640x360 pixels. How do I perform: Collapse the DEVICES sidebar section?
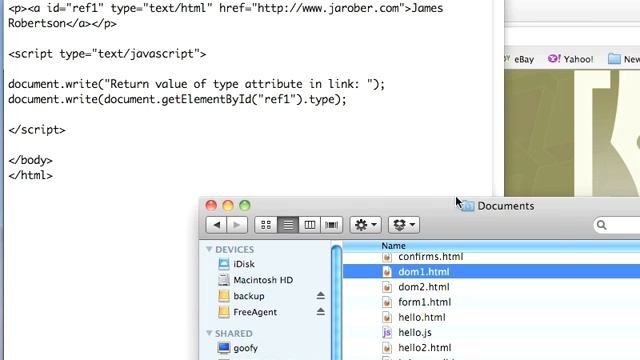tap(209, 249)
